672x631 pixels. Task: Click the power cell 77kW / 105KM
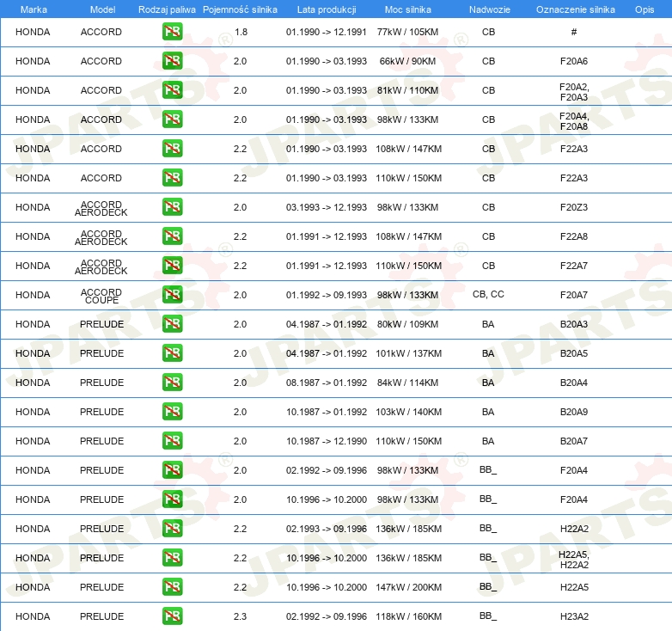point(407,32)
